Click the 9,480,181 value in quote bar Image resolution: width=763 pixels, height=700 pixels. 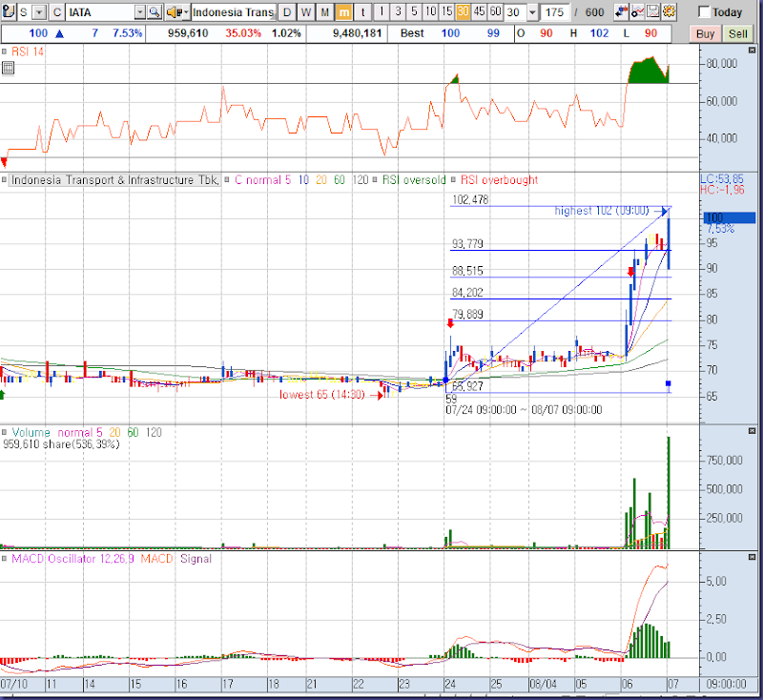357,33
